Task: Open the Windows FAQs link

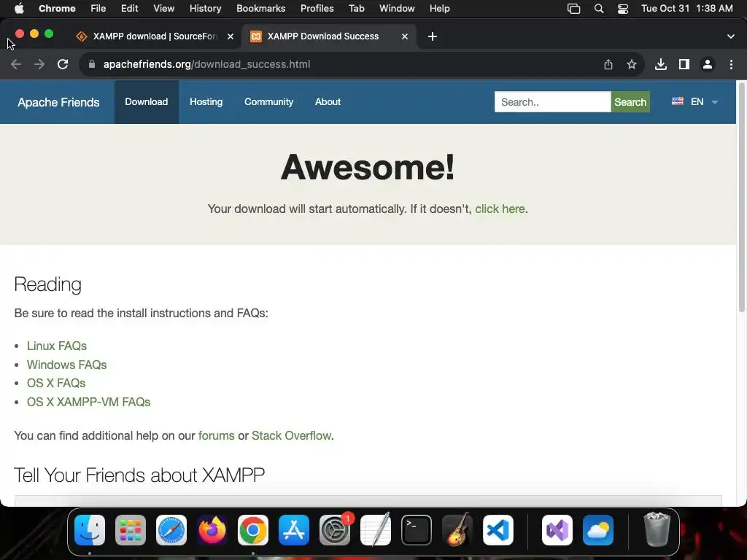Action: coord(66,365)
